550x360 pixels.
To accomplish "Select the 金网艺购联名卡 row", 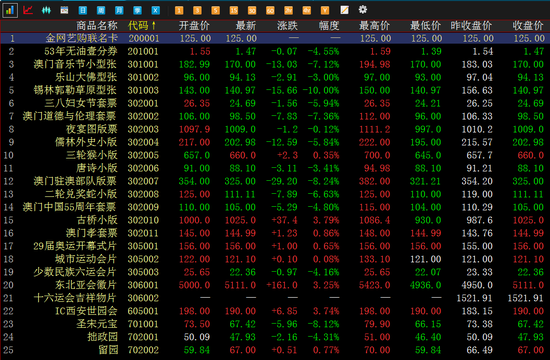I will pos(275,38).
